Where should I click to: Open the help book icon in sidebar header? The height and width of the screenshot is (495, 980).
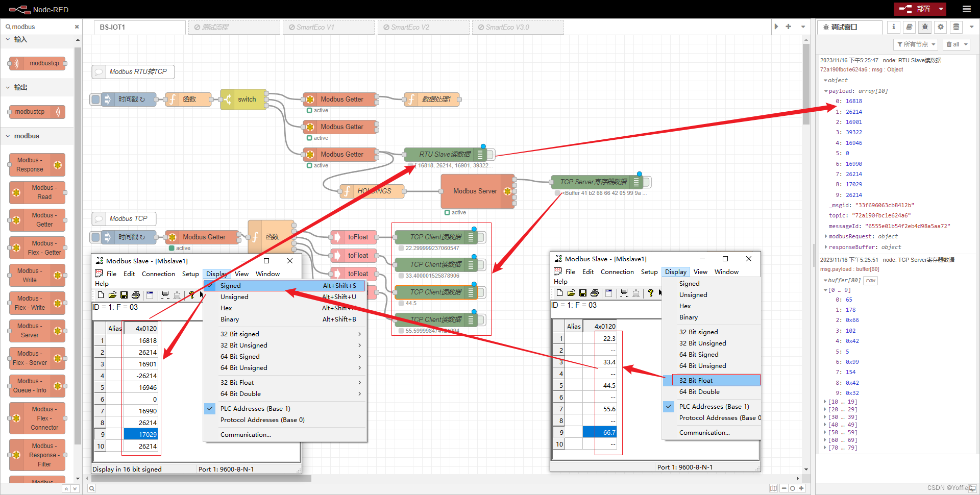909,27
